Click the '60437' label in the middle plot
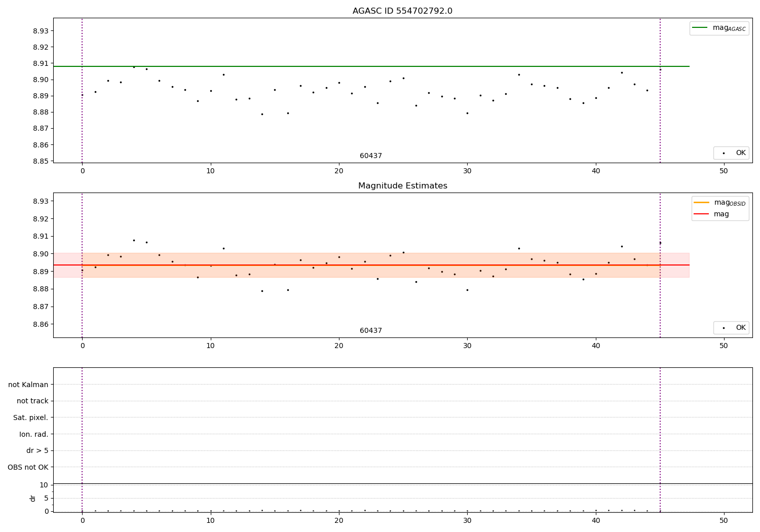The width and height of the screenshot is (760, 532). click(371, 331)
